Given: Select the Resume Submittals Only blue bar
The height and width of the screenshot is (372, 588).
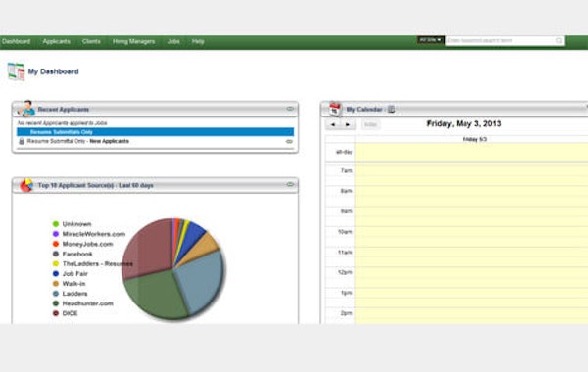Looking at the screenshot, I should [x=155, y=132].
